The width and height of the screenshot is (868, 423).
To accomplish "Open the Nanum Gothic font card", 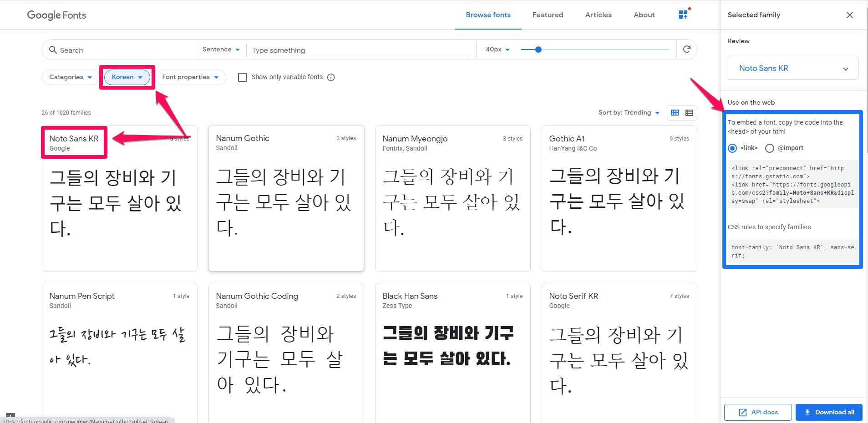I will click(286, 198).
